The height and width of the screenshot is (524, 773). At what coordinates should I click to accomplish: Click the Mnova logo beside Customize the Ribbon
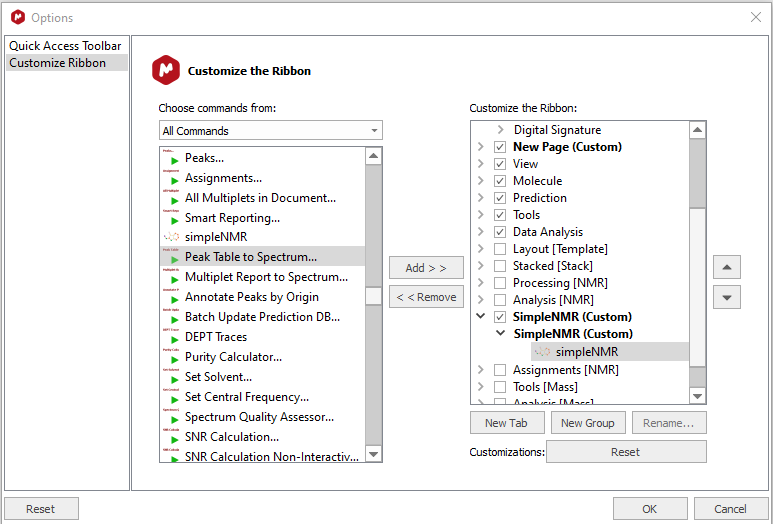point(166,70)
